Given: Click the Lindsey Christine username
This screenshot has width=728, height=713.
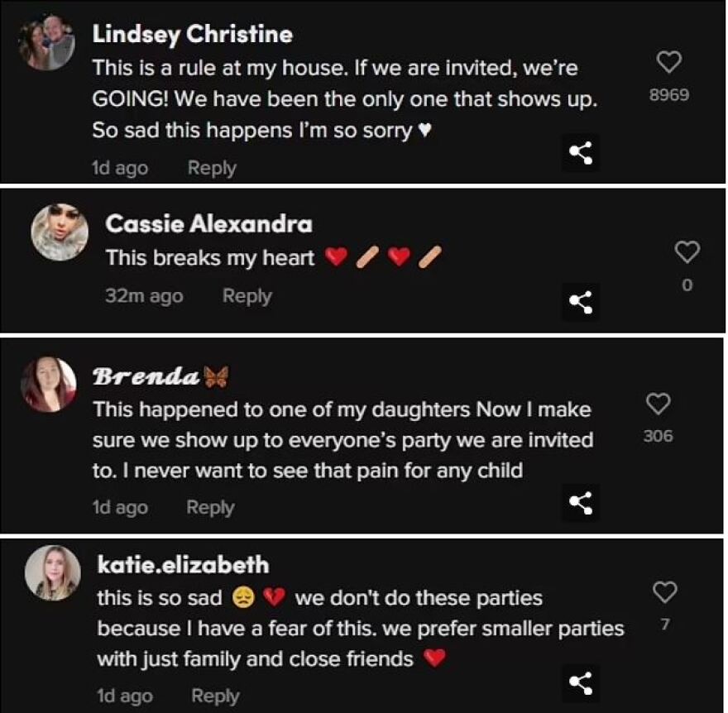Looking at the screenshot, I should tap(192, 35).
